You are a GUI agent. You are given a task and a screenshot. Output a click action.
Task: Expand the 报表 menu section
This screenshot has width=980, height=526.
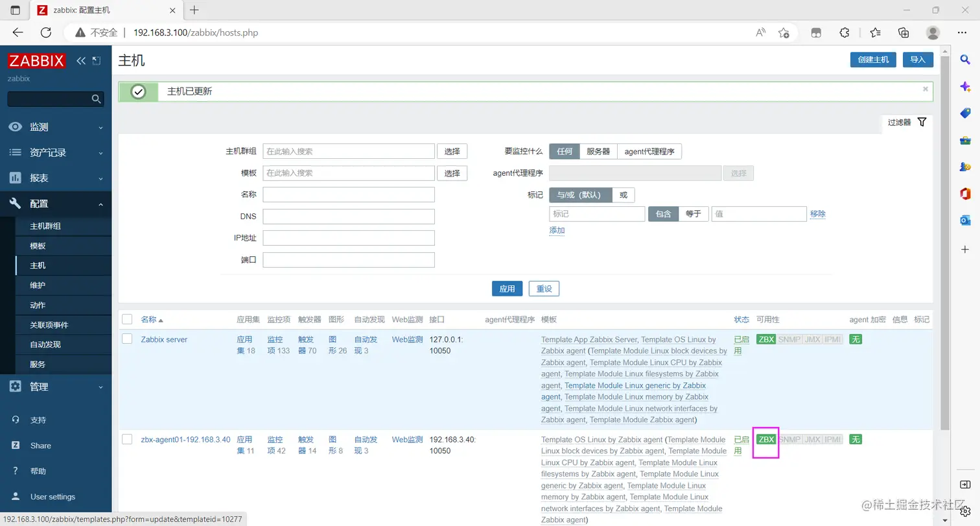click(56, 178)
